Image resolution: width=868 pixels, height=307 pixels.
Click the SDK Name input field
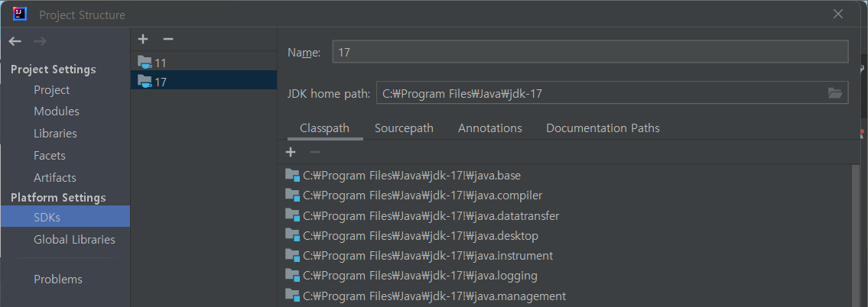coord(590,52)
